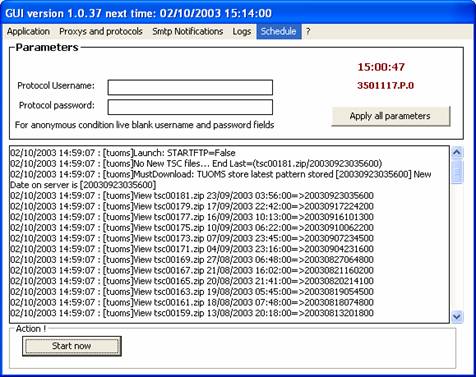The image size is (476, 377).
Task: Click the View tsc00179.zip log line
Action: pyautogui.click(x=192, y=206)
